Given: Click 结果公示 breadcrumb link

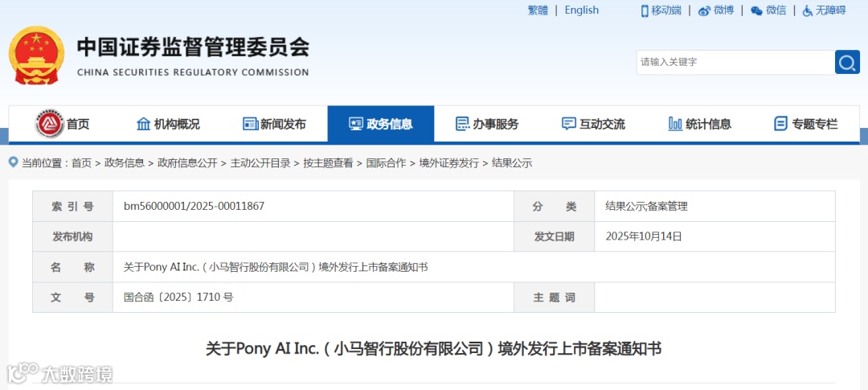Looking at the screenshot, I should click(x=512, y=163).
